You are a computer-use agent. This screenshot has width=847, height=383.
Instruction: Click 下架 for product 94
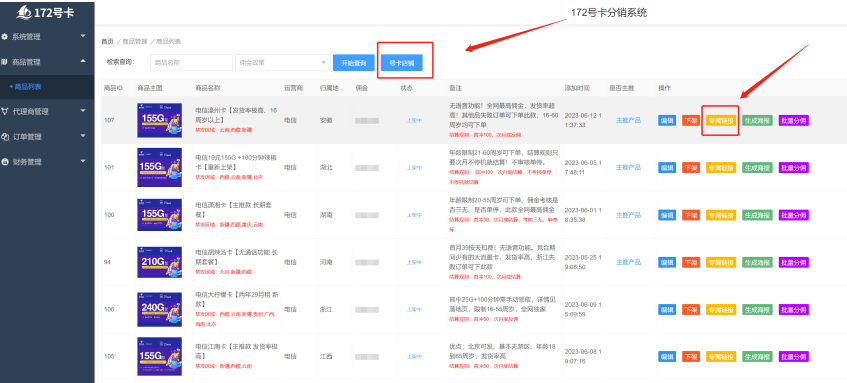pos(691,263)
